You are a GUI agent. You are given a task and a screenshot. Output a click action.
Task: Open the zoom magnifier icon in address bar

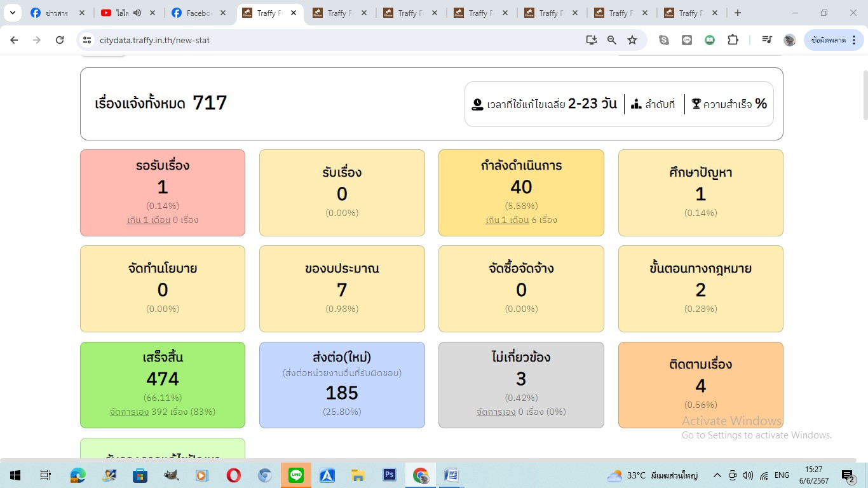(x=611, y=40)
